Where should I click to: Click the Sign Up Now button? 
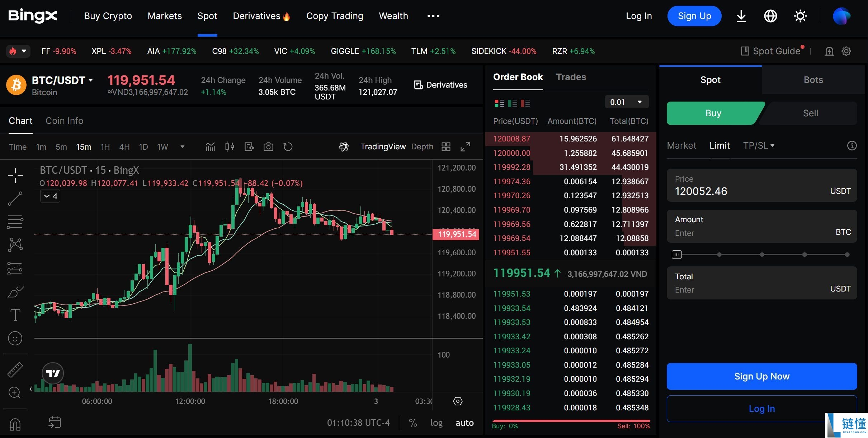pos(762,376)
